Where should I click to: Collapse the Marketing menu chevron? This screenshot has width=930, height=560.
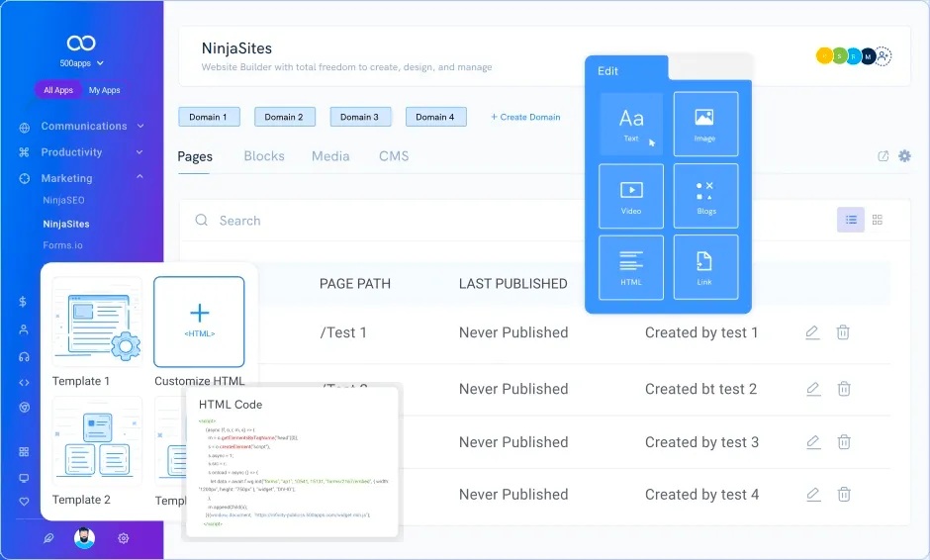[139, 177]
